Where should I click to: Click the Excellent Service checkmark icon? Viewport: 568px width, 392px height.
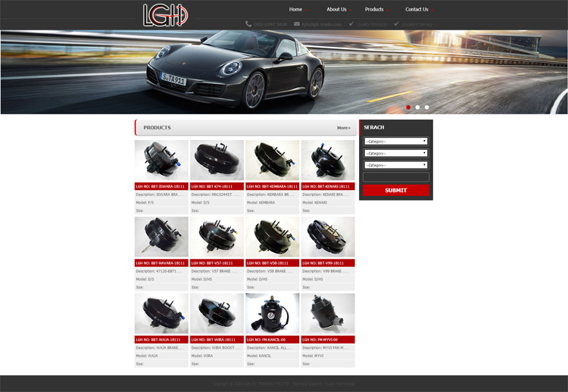point(396,24)
